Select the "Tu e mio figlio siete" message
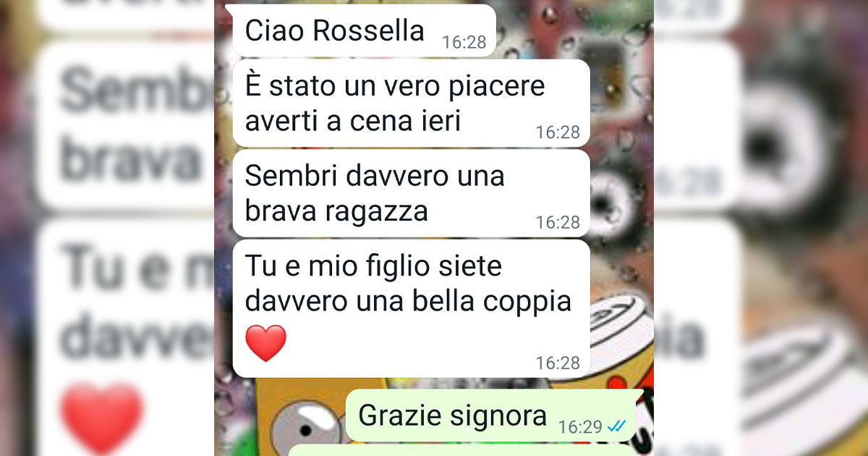 411,308
